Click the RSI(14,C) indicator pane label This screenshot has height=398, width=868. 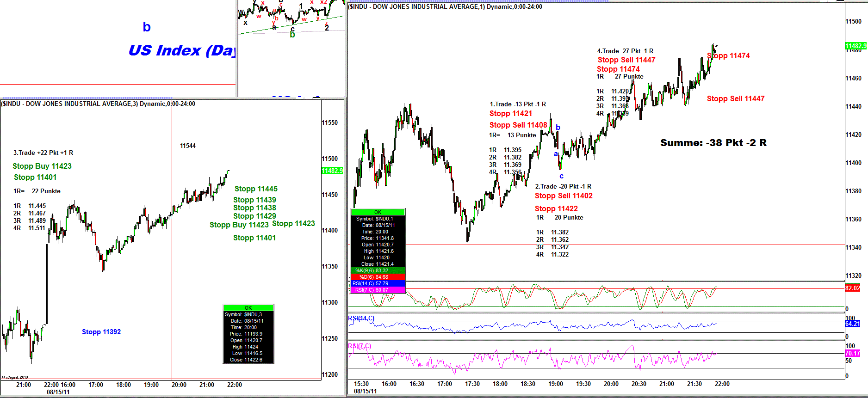point(361,318)
